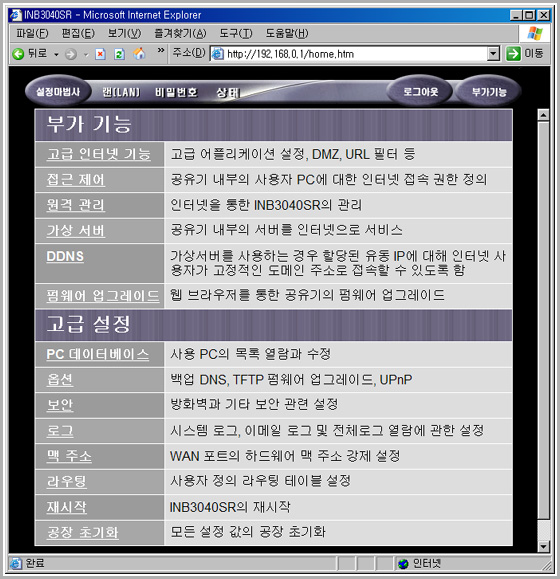Open the 공장 초기화 link
Viewport: 560px width, 579px height.
82,532
